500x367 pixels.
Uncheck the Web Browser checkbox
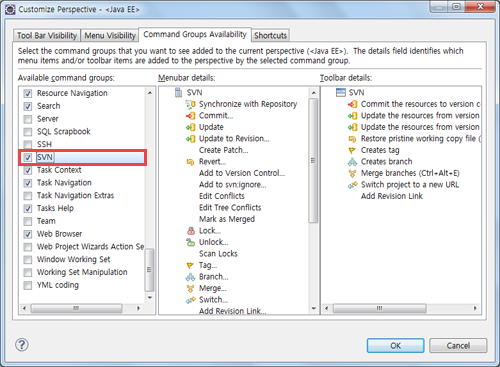pos(28,234)
